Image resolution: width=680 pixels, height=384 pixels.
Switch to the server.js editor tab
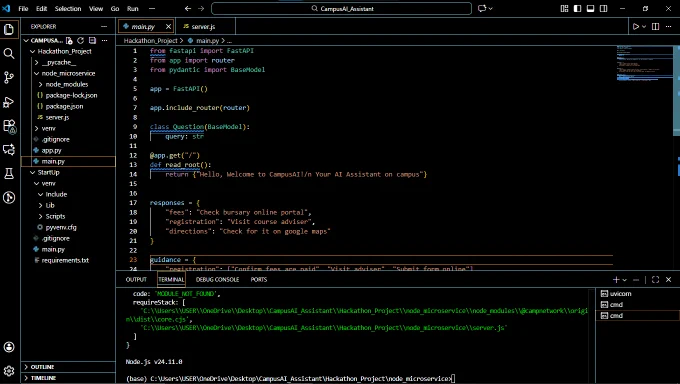point(203,26)
